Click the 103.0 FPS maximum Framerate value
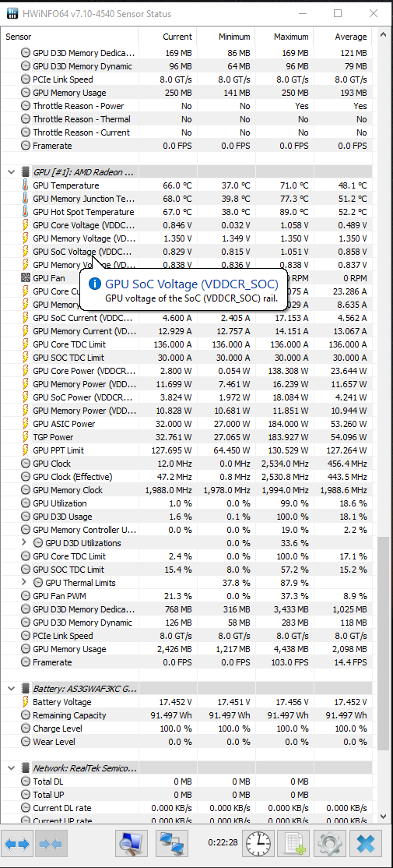 click(x=289, y=662)
